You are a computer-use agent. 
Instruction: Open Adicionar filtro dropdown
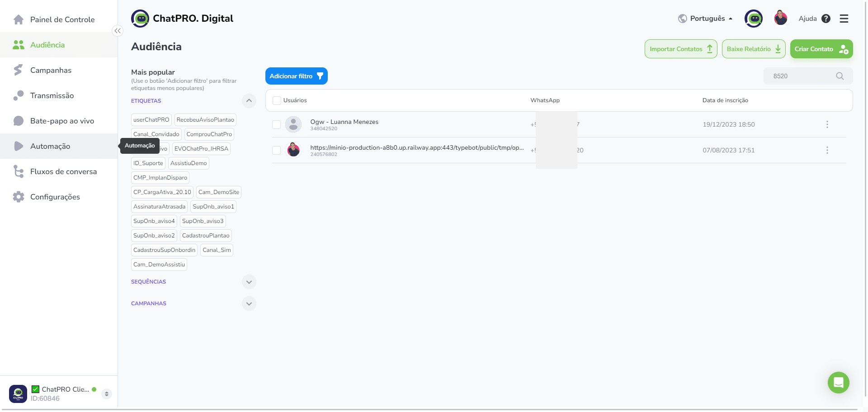(x=297, y=76)
